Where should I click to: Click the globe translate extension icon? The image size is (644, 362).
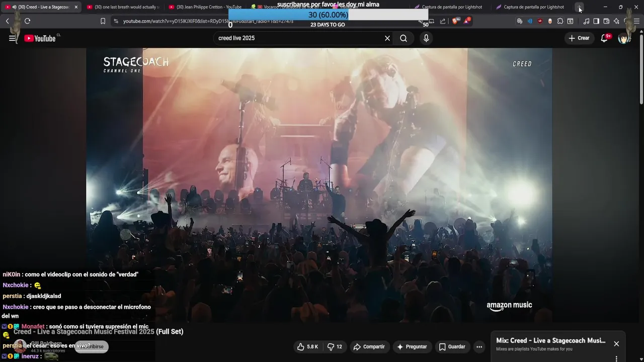point(520,21)
